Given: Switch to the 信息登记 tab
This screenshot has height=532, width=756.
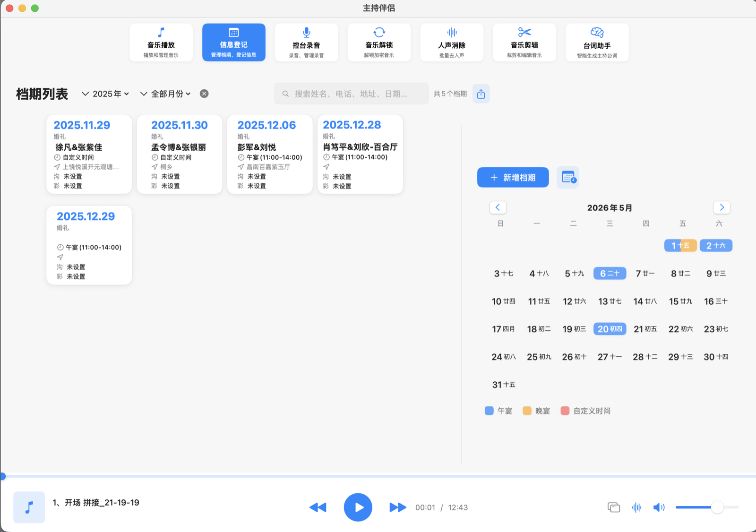Looking at the screenshot, I should (234, 43).
